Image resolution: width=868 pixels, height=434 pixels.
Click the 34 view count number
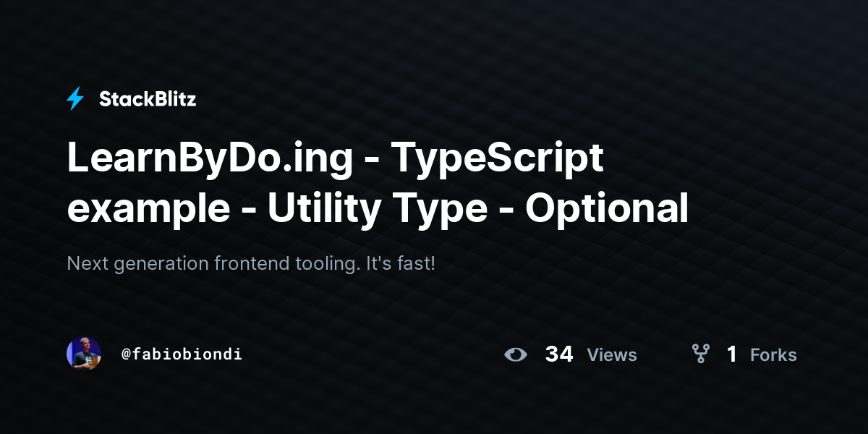559,354
